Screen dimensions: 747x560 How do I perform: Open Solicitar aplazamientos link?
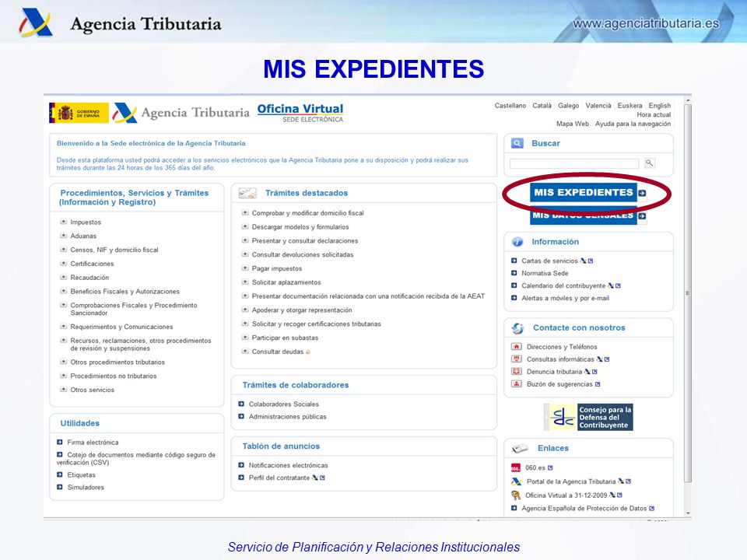click(286, 282)
